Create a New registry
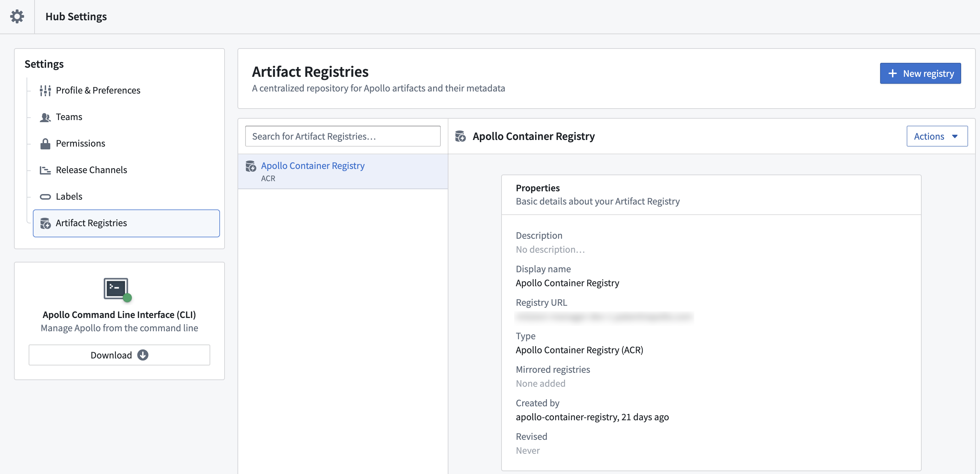This screenshot has height=474, width=980. pos(920,73)
